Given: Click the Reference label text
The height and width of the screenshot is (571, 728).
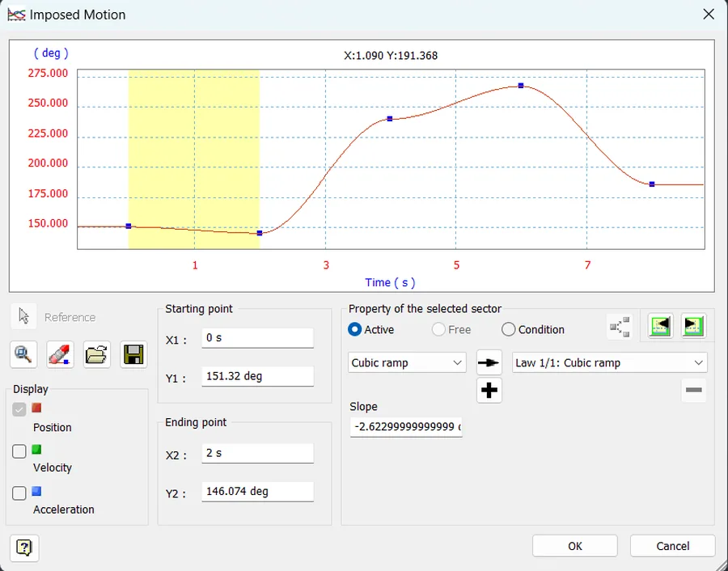Looking at the screenshot, I should (x=70, y=317).
